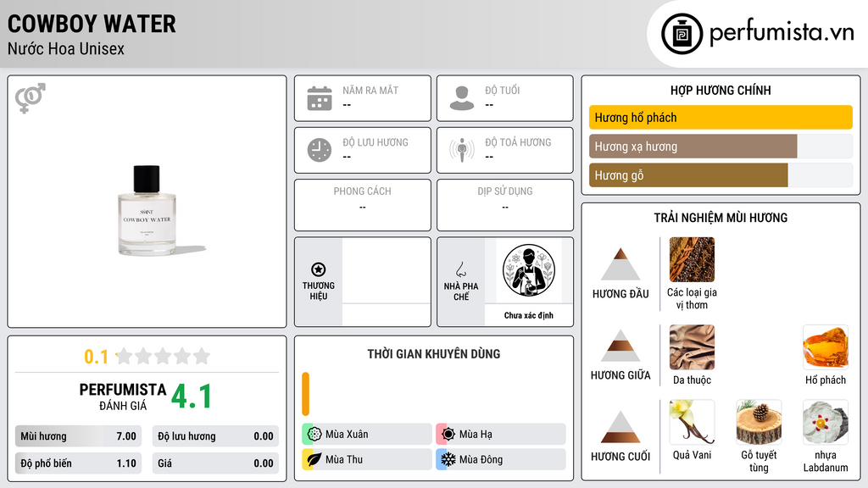Click the Hương đầu pyramid icon
The image size is (868, 488).
[620, 264]
